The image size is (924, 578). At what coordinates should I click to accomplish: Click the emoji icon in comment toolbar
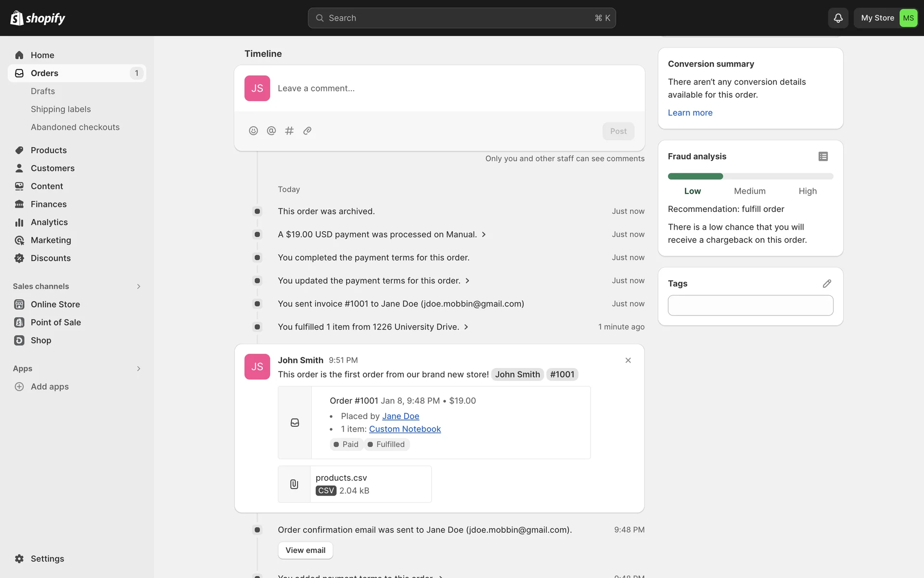click(253, 131)
